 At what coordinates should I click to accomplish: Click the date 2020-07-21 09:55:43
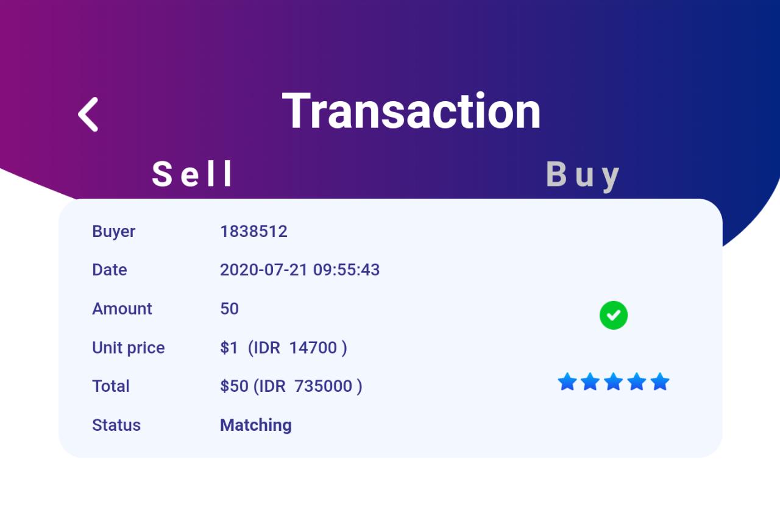tap(300, 270)
